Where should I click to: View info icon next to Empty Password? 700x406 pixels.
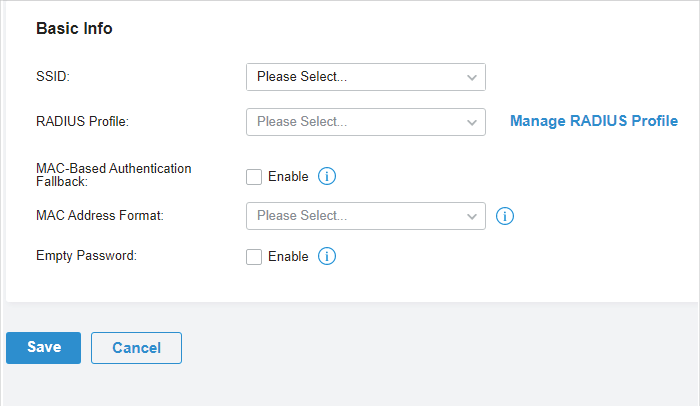tap(327, 256)
